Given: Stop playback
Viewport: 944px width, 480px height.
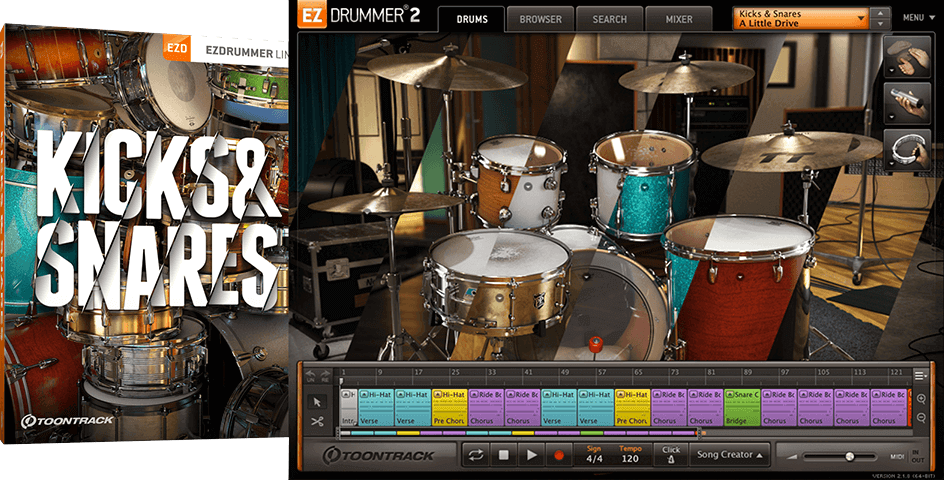Looking at the screenshot, I should click(x=503, y=455).
